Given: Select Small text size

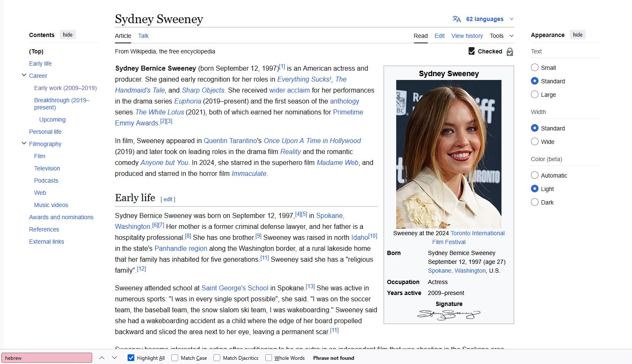Looking at the screenshot, I should (535, 67).
